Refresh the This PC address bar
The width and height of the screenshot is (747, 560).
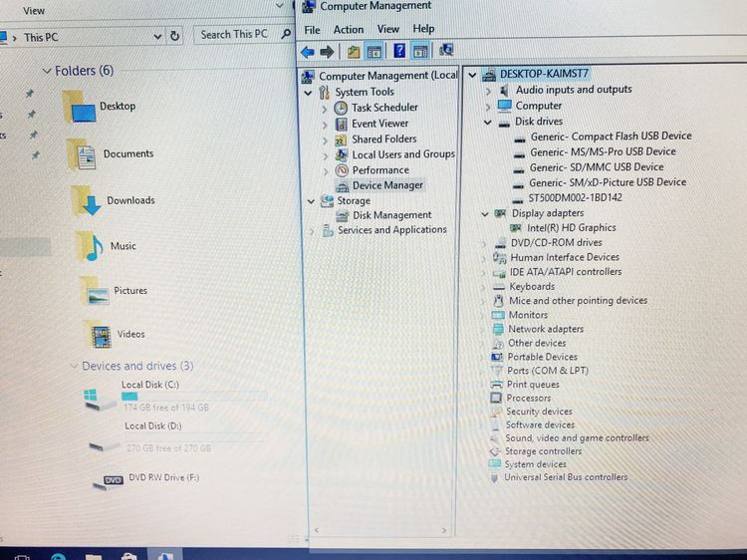(x=175, y=36)
